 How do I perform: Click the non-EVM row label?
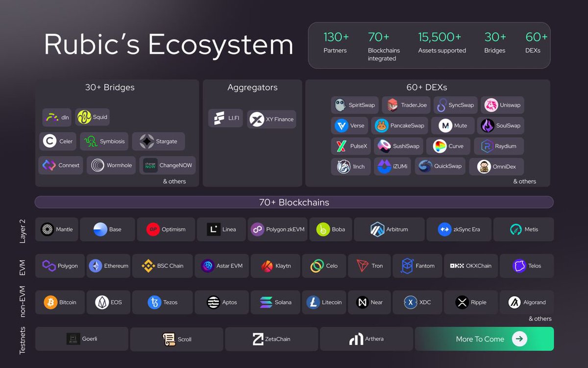(22, 302)
